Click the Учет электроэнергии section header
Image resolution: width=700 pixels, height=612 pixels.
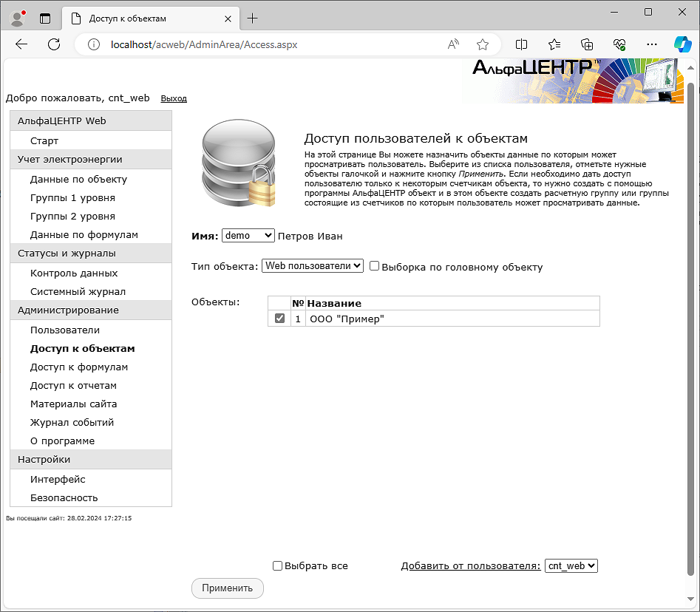coord(91,160)
